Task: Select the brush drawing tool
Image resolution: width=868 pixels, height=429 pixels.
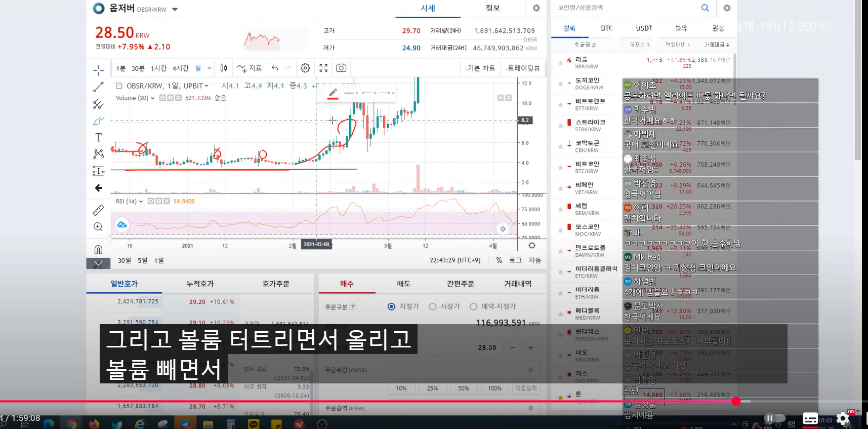Action: click(x=99, y=121)
